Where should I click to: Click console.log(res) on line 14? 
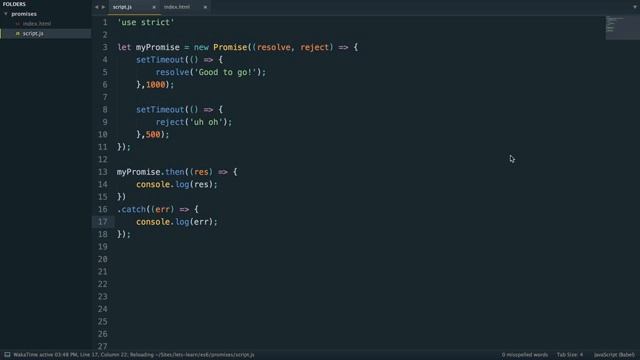tap(177, 184)
